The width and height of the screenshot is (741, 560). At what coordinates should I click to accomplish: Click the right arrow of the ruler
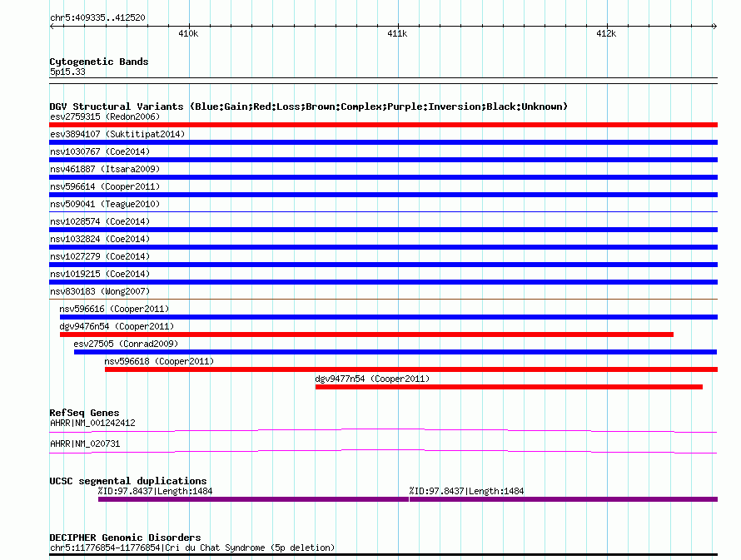714,27
